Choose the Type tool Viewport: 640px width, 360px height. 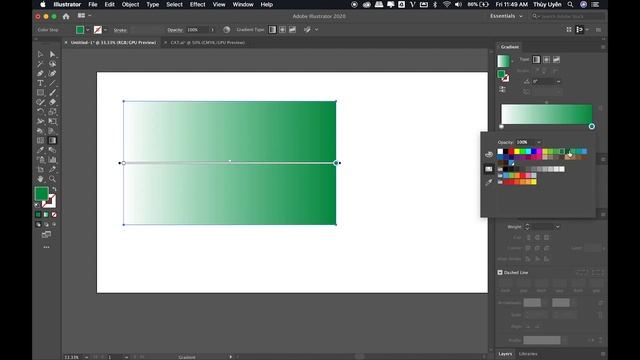(40, 83)
